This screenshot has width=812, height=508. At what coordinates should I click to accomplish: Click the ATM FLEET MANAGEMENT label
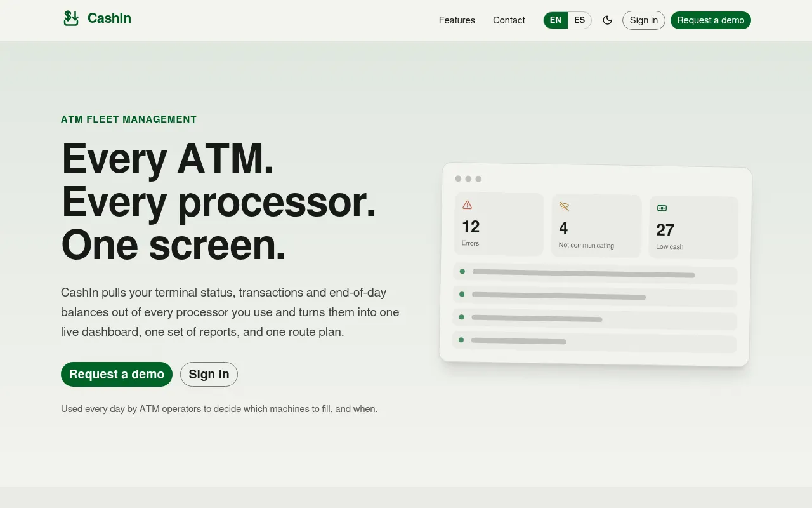click(x=129, y=119)
